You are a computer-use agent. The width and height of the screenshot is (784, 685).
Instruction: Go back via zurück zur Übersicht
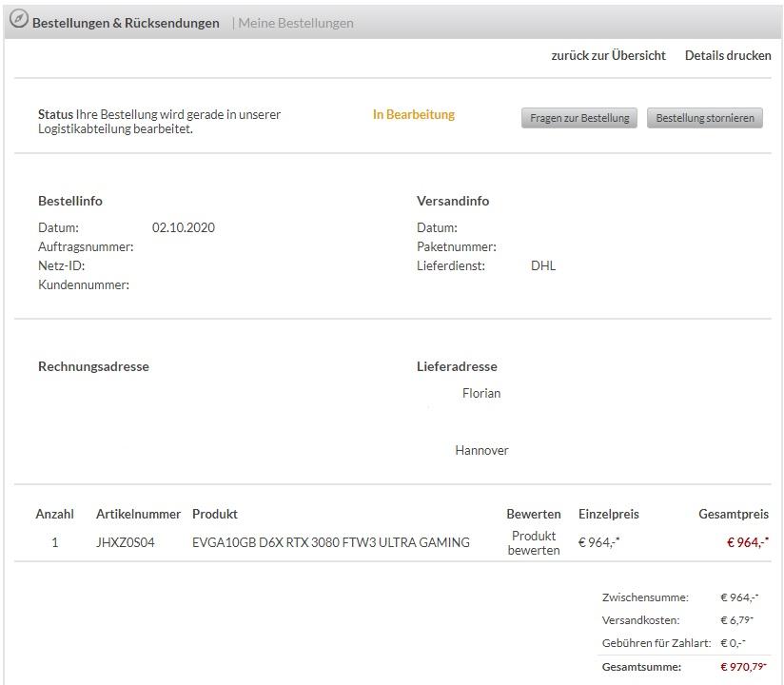point(608,55)
